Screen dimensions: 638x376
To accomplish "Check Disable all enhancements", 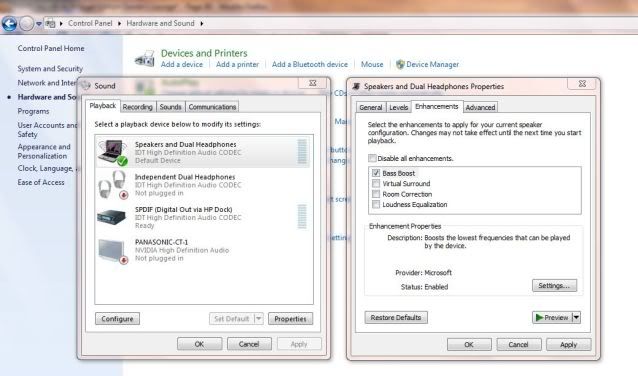I will tap(372, 158).
